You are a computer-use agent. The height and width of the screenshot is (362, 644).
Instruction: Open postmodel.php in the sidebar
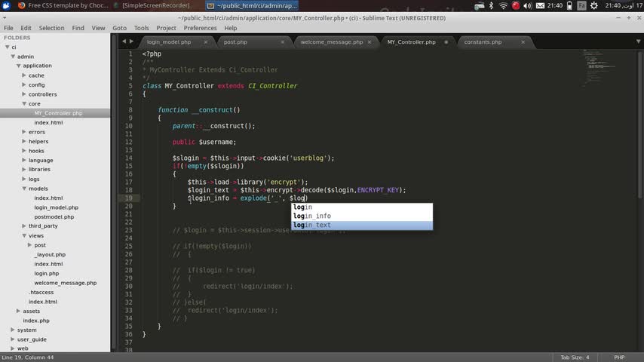[x=54, y=217]
